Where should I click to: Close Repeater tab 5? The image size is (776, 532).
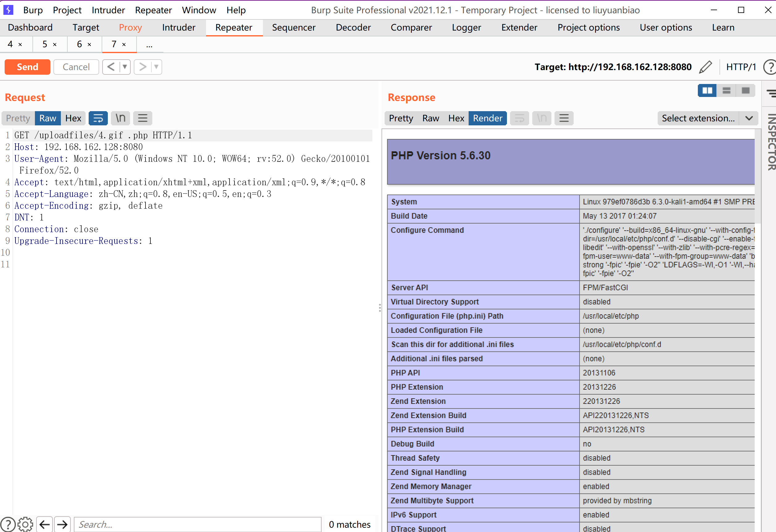coord(55,44)
